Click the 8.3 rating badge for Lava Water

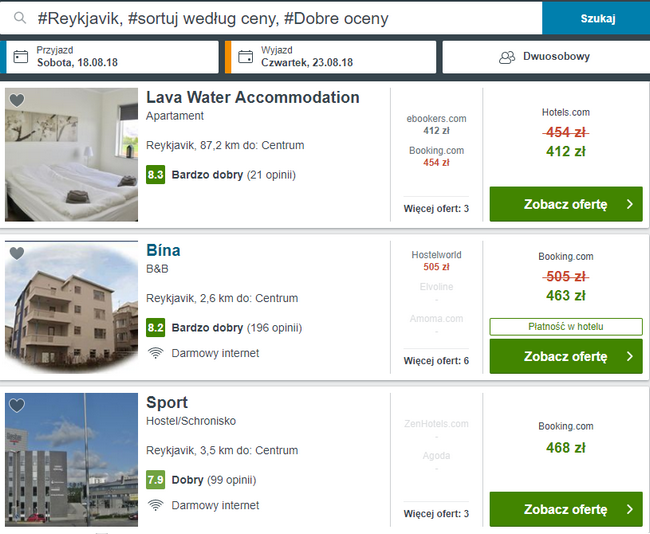pyautogui.click(x=155, y=175)
